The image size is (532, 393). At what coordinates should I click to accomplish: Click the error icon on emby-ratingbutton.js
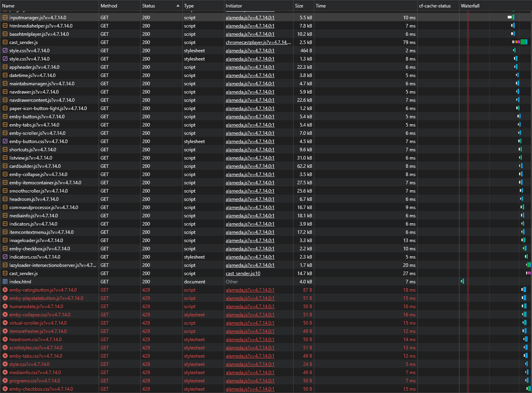(x=5, y=290)
